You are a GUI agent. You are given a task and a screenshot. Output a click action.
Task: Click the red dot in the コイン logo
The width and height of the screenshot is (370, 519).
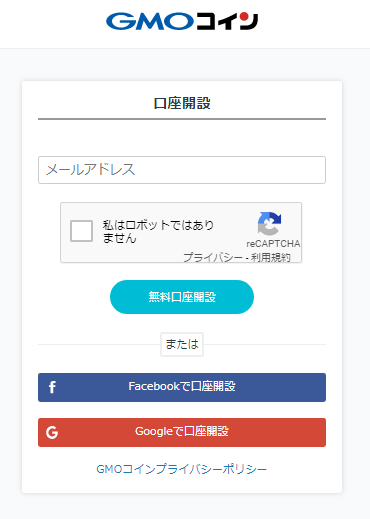[244, 16]
